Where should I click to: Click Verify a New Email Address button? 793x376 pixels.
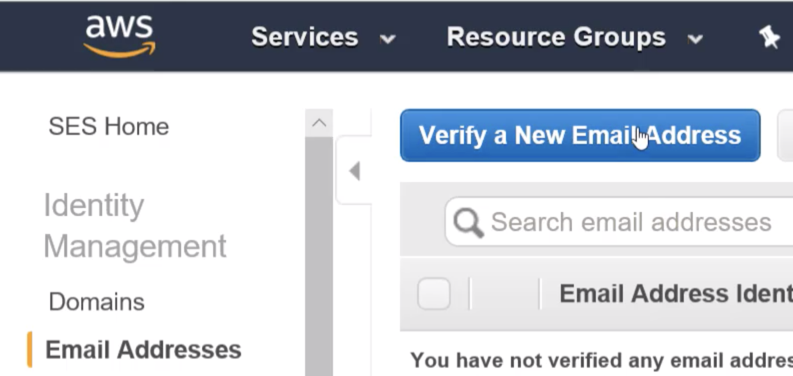[580, 136]
